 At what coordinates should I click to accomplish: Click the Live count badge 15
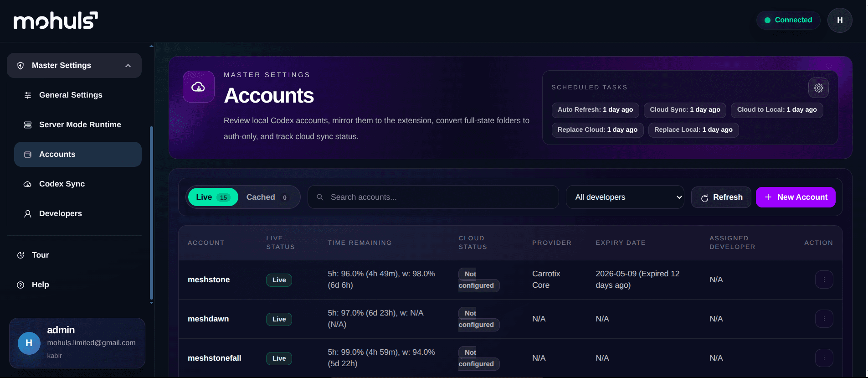tap(223, 197)
